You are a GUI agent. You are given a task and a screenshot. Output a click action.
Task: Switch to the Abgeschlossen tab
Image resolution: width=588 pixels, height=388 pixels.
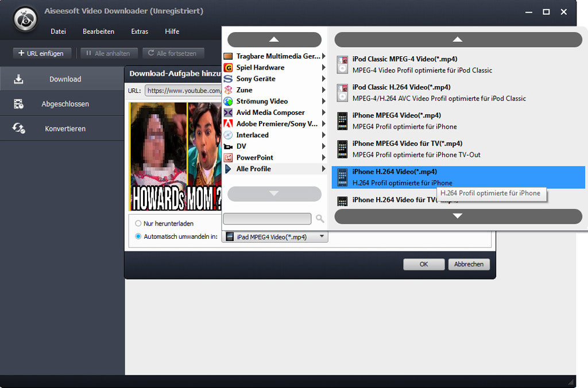coord(62,104)
